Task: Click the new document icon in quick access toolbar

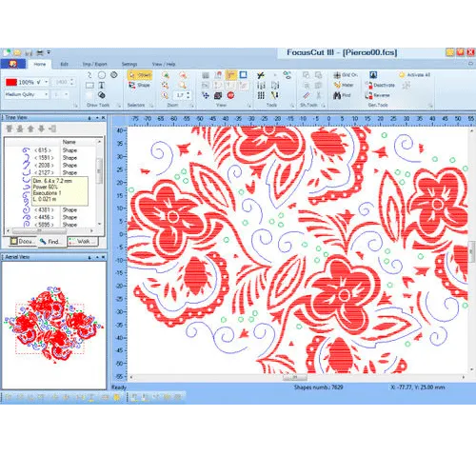Action: pyautogui.click(x=7, y=52)
